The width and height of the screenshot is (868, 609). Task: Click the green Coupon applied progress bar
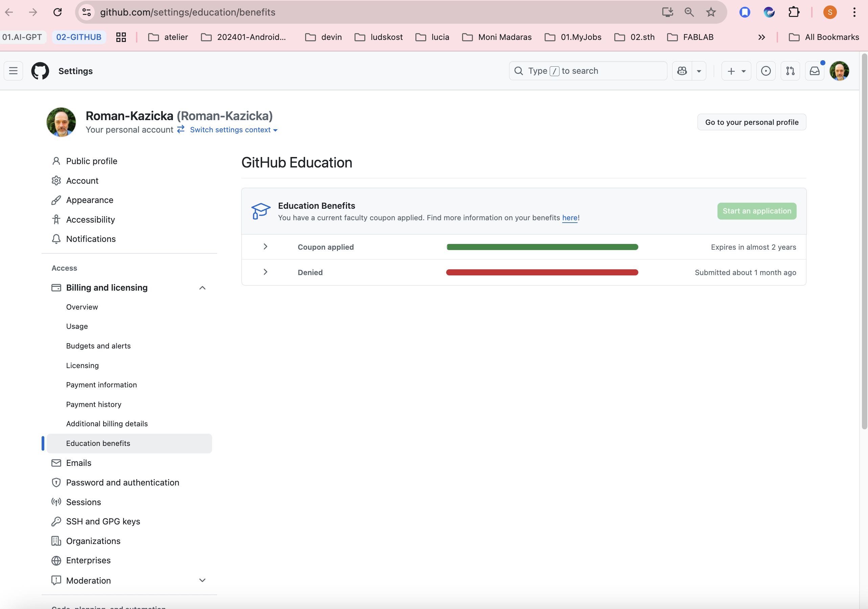coord(542,247)
